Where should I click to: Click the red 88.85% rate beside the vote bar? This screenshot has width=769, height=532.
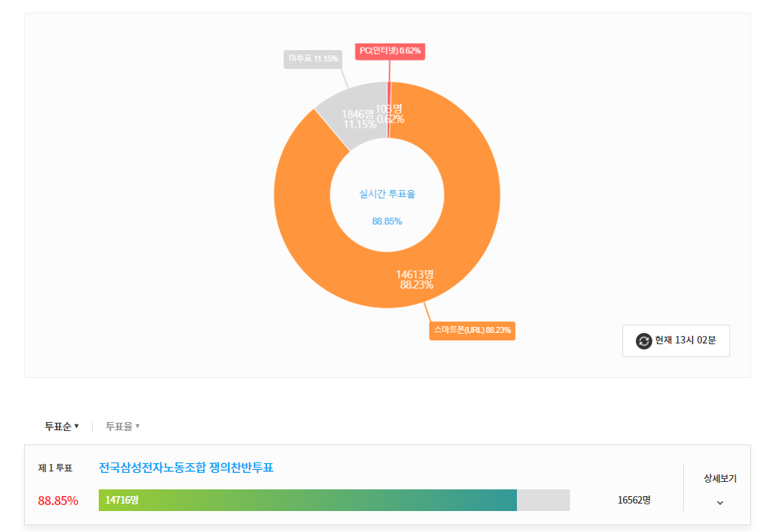pos(58,501)
